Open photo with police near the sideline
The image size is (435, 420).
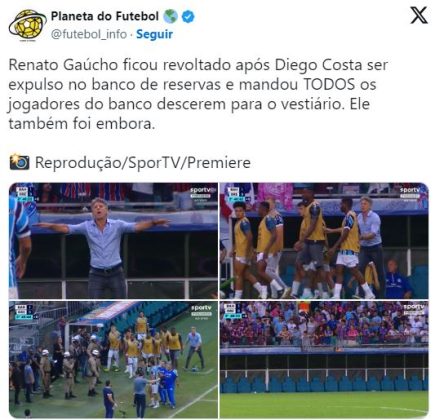[x=113, y=359]
